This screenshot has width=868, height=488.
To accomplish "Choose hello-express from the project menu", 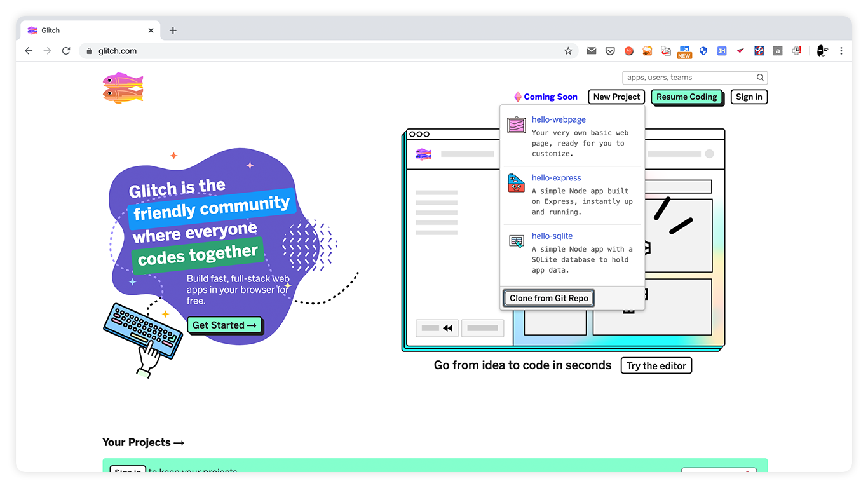I will tap(557, 178).
